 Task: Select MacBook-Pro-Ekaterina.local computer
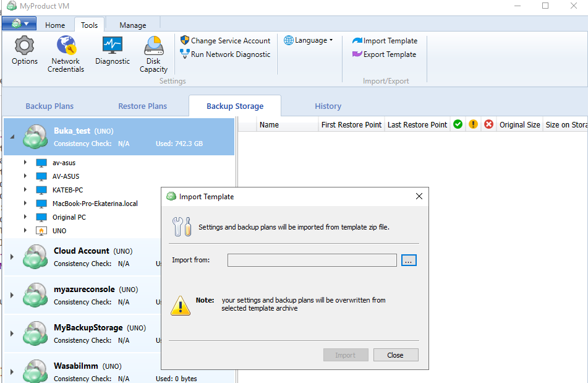tap(95, 204)
